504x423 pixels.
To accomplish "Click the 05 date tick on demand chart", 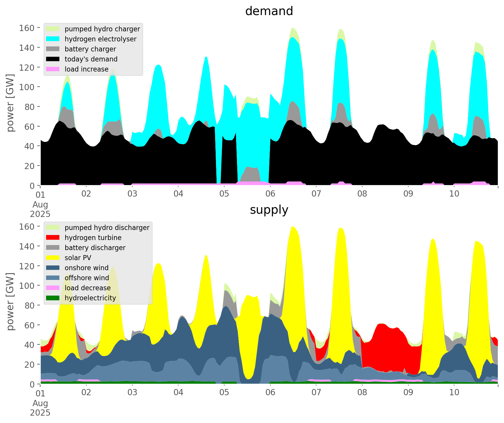I will [224, 194].
